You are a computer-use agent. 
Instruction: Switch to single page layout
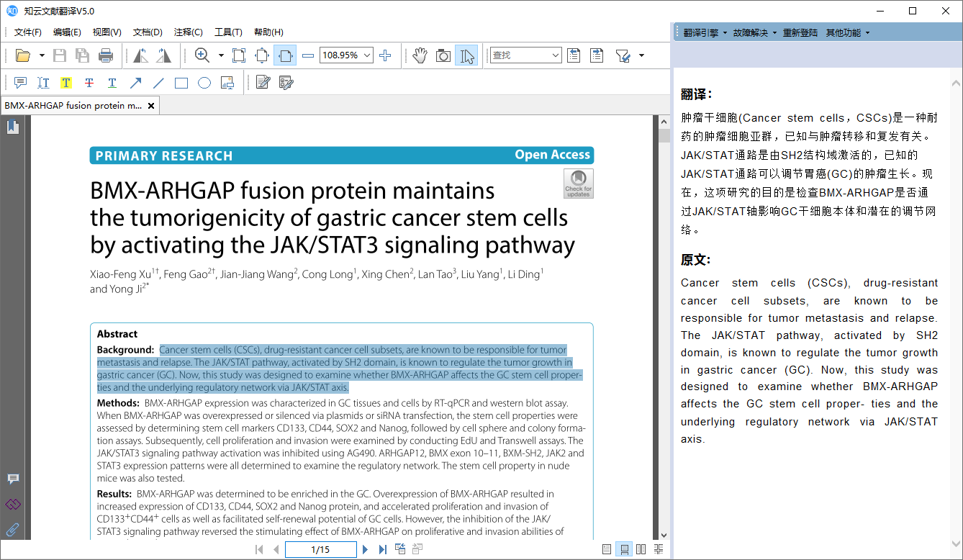tap(607, 549)
